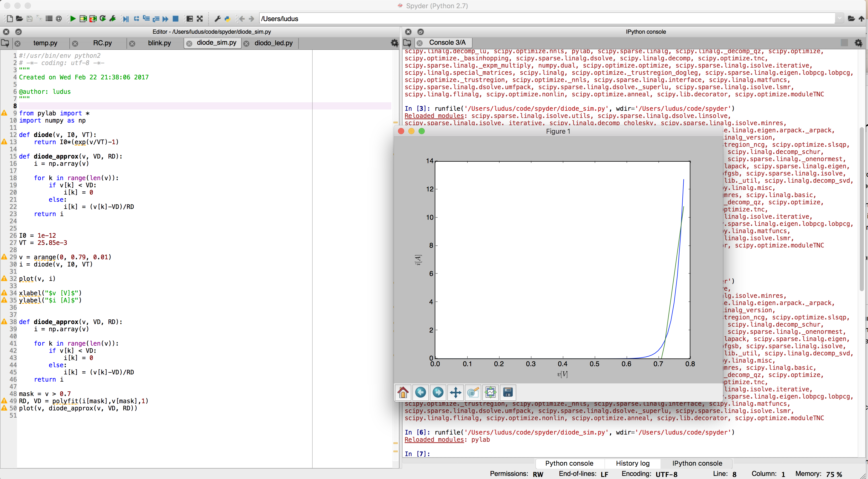The width and height of the screenshot is (868, 479).
Task: Toggle fullscreen mode from the toolbar
Action: 200,19
